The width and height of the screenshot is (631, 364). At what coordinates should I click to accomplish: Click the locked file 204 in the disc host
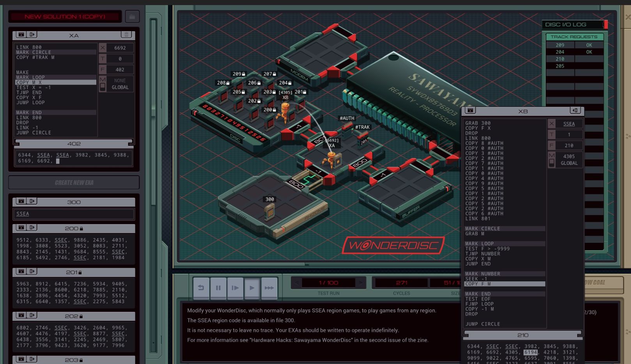(x=285, y=83)
